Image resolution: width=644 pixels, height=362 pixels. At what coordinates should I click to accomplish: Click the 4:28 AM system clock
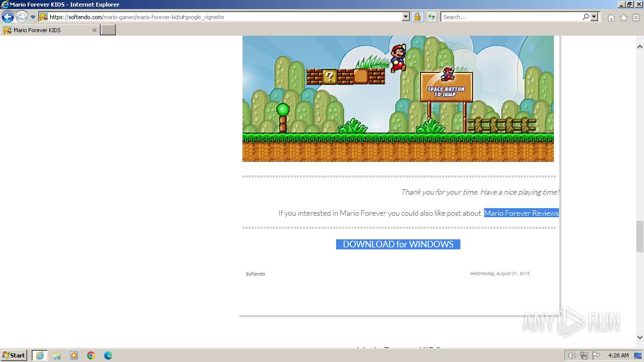coord(618,355)
